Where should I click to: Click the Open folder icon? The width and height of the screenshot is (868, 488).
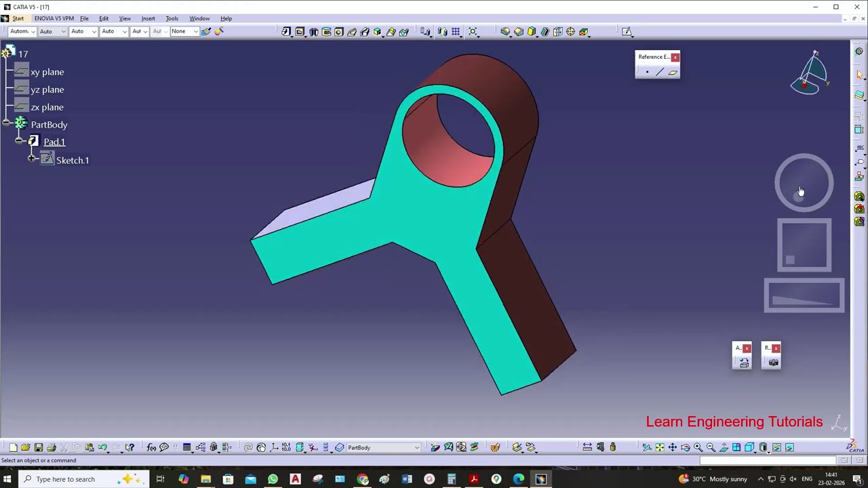pos(25,447)
